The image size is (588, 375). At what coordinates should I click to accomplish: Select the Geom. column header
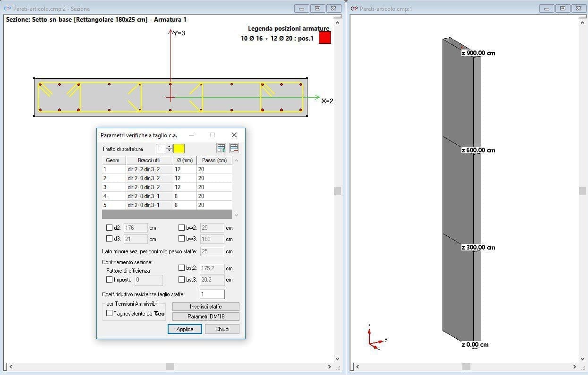(114, 160)
